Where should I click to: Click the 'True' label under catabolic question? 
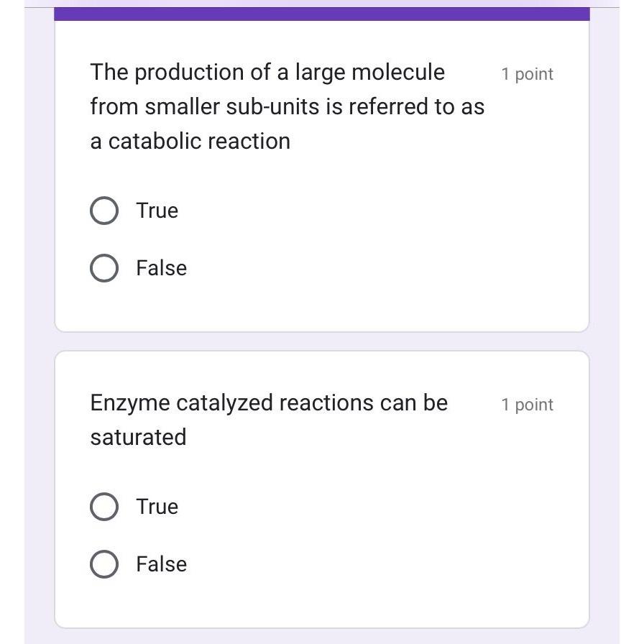[157, 211]
